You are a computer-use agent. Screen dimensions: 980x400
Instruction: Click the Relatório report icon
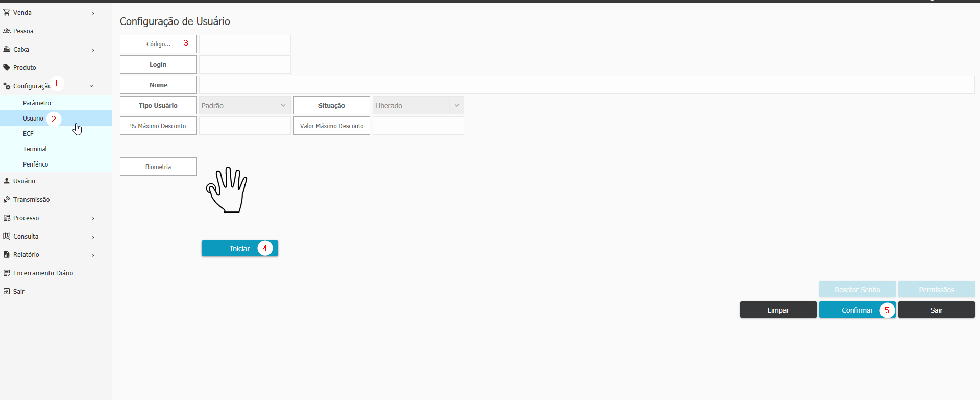point(7,254)
